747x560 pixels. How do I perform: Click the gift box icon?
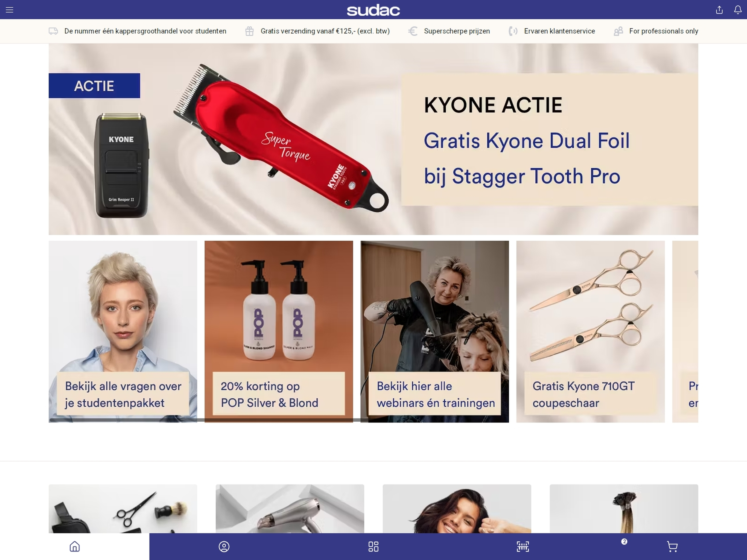click(250, 31)
